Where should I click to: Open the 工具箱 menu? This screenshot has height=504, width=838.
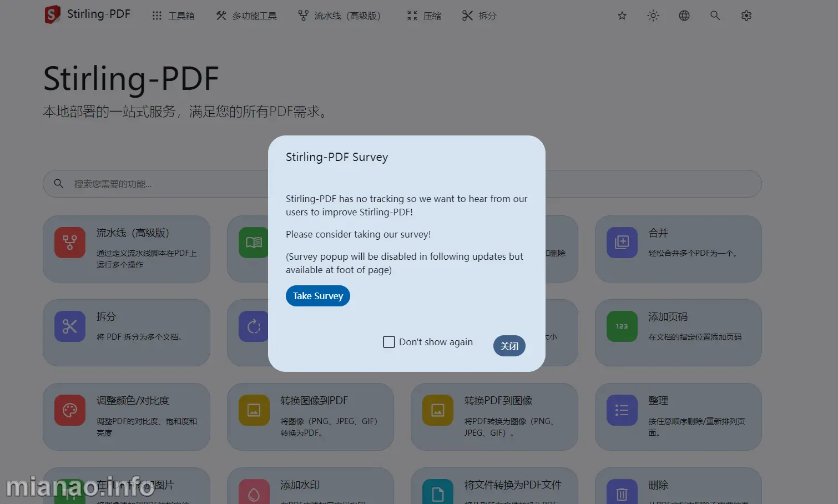[173, 16]
